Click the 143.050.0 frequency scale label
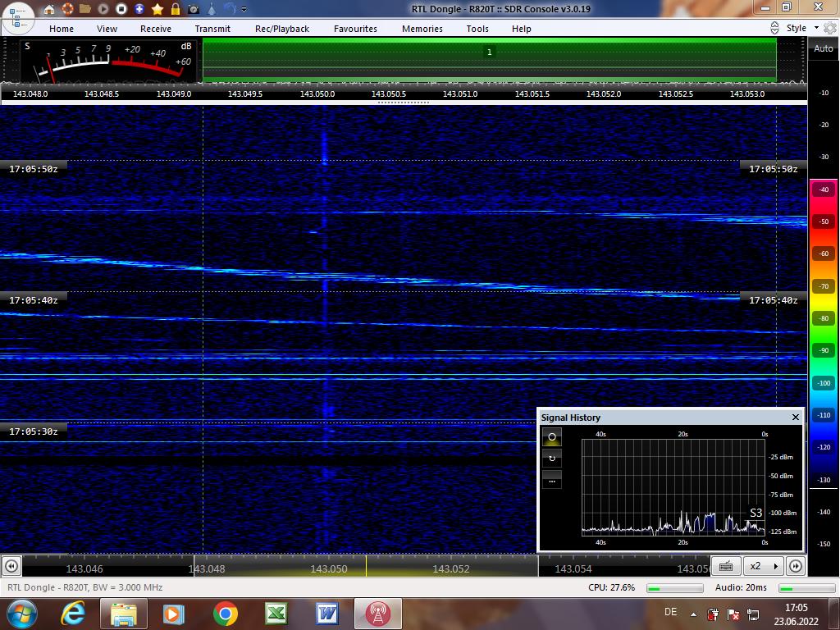840x630 pixels. point(317,94)
